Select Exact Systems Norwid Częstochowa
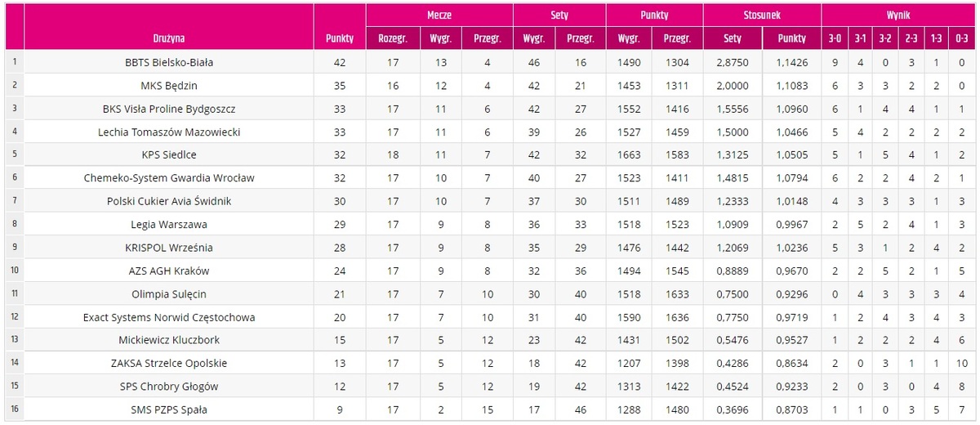This screenshot has height=425, width=980. pos(169,317)
